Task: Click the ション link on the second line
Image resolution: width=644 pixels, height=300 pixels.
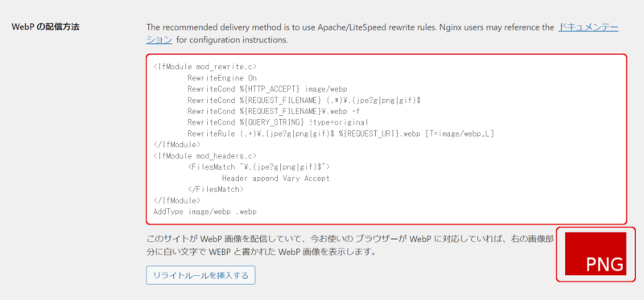Action: click(159, 40)
